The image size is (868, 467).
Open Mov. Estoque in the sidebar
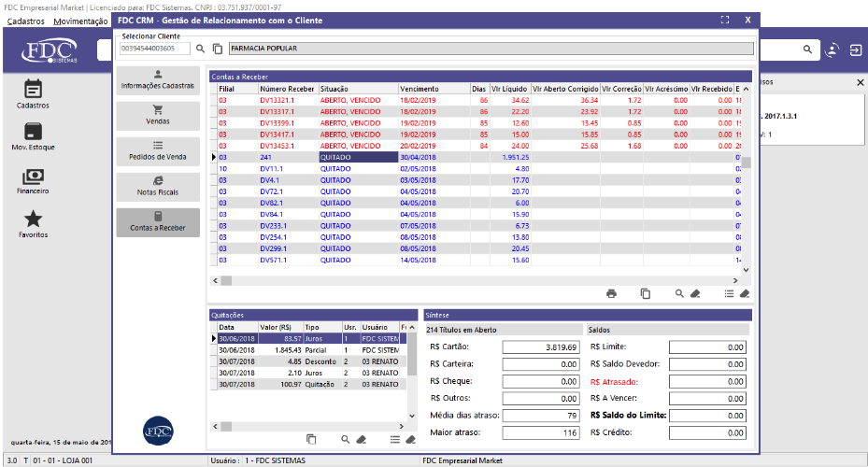pos(33,136)
